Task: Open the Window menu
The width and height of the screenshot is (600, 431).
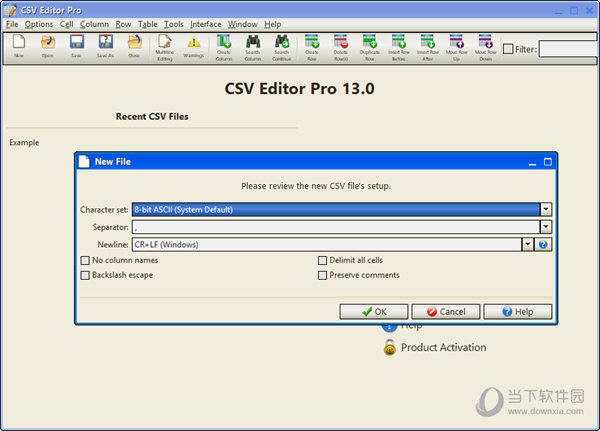Action: tap(243, 24)
